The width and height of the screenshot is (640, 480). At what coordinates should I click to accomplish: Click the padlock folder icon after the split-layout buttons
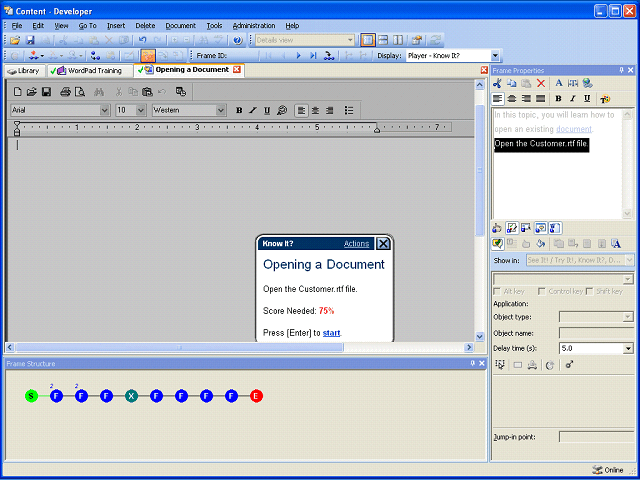(x=416, y=40)
